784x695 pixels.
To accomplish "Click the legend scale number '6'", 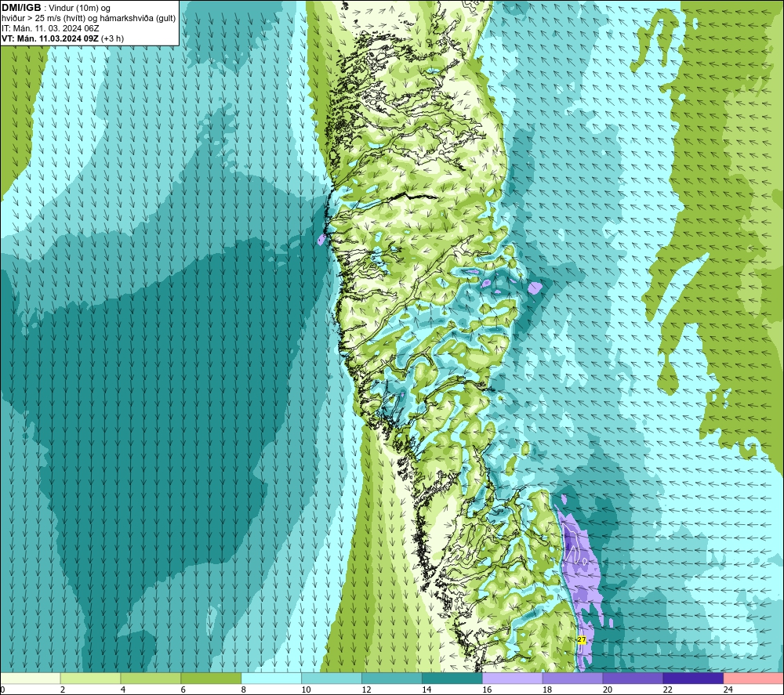I will (x=183, y=690).
